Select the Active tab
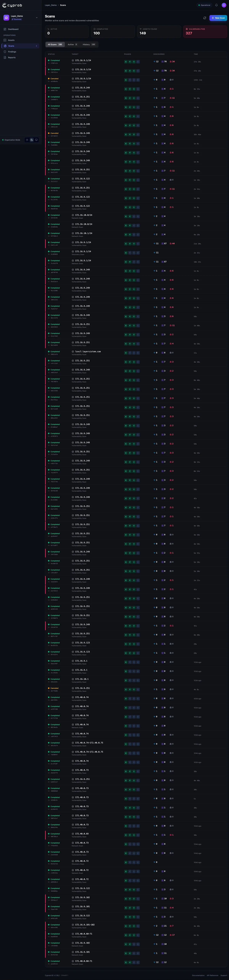229x980 pixels. coord(72,45)
